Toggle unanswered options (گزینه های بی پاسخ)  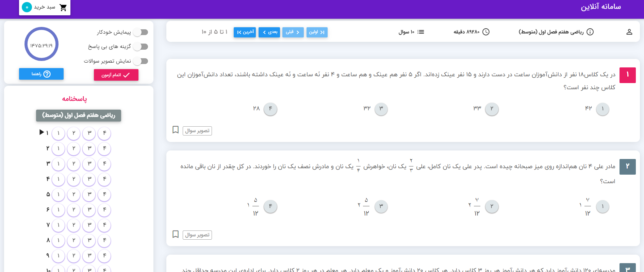click(141, 47)
